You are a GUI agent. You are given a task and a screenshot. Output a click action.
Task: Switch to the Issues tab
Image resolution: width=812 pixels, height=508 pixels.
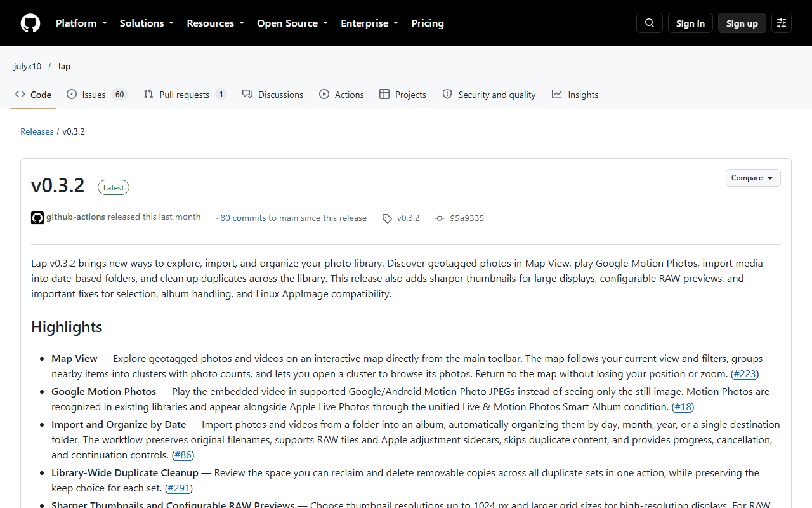[x=97, y=95]
